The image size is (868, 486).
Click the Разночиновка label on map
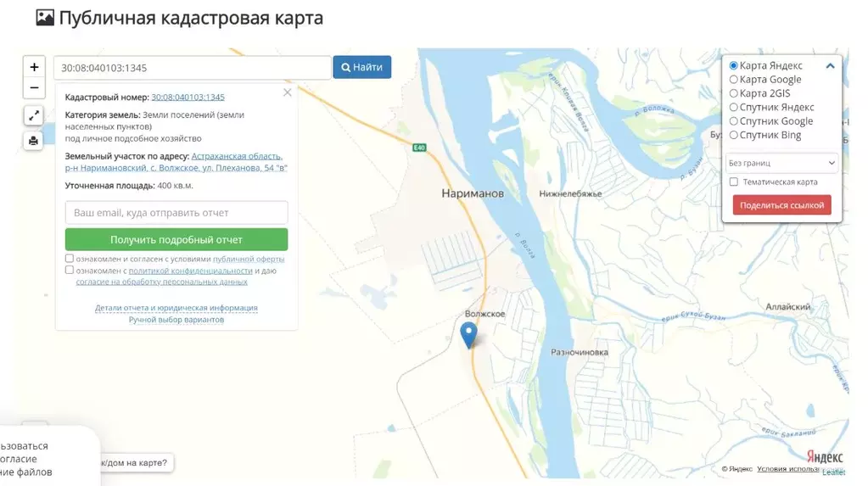[x=579, y=352]
